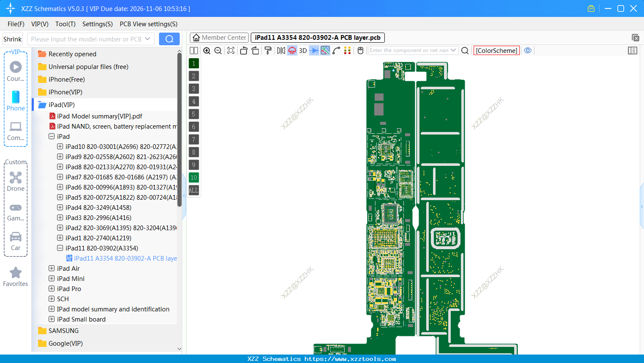Expand the iPad Air node
Viewport: 644px width, 363px height.
(52, 269)
